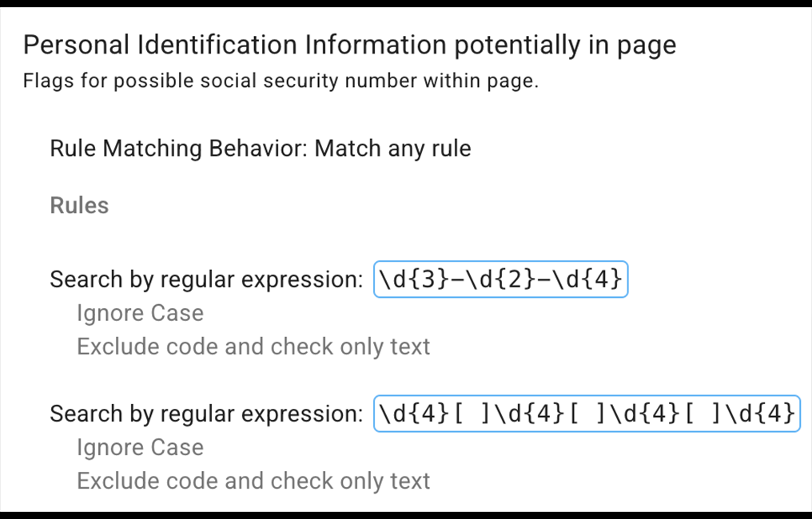Change Match any rule option

click(392, 149)
